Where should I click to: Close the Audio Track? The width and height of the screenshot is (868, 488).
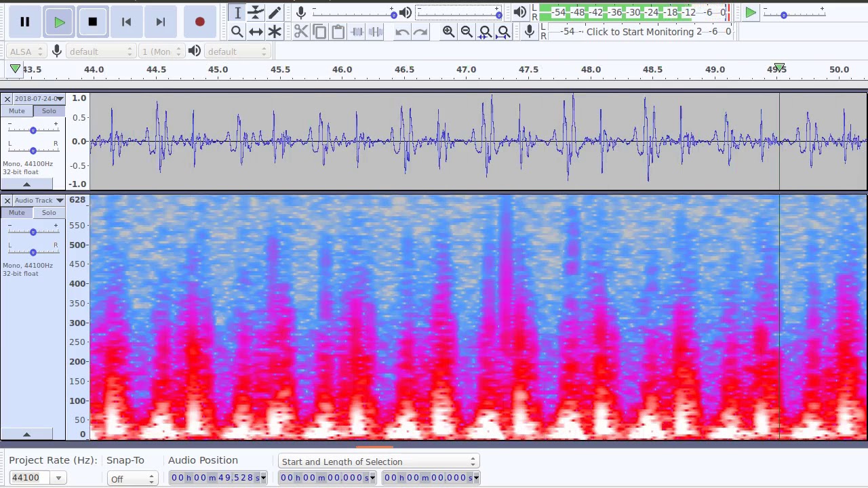(x=7, y=201)
